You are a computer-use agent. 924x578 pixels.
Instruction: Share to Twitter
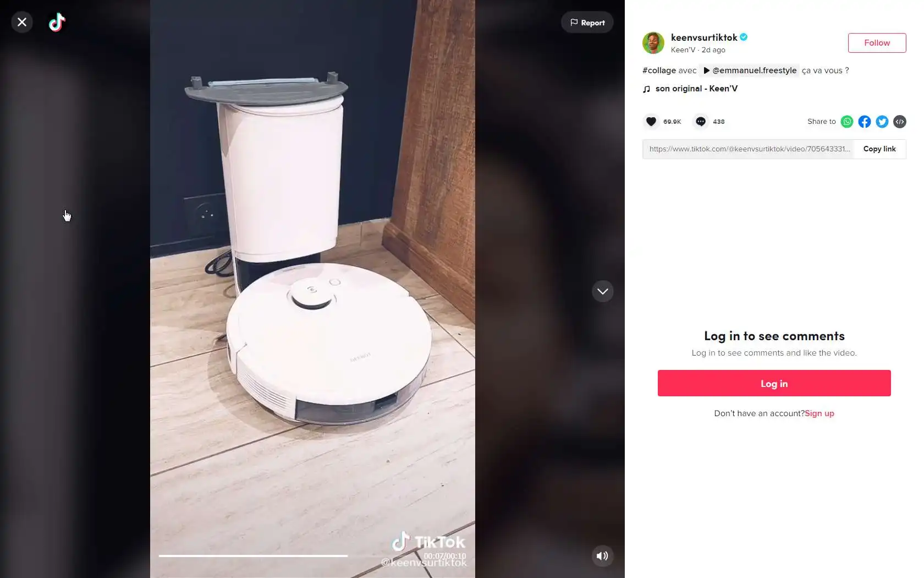[882, 122]
